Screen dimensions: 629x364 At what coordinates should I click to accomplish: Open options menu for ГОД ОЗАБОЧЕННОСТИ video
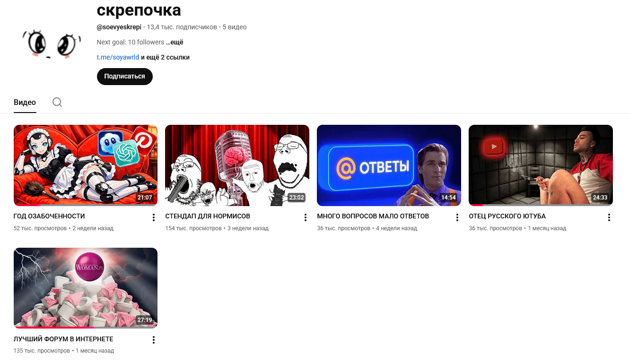154,217
